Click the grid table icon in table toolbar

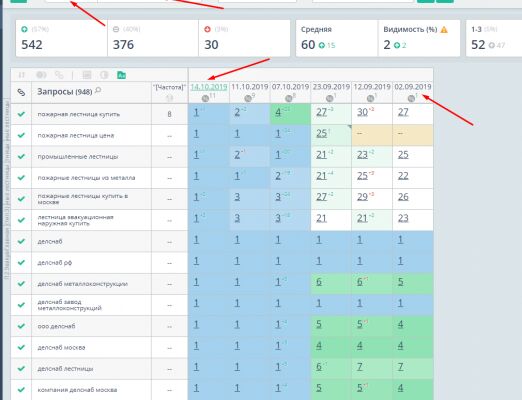87,75
